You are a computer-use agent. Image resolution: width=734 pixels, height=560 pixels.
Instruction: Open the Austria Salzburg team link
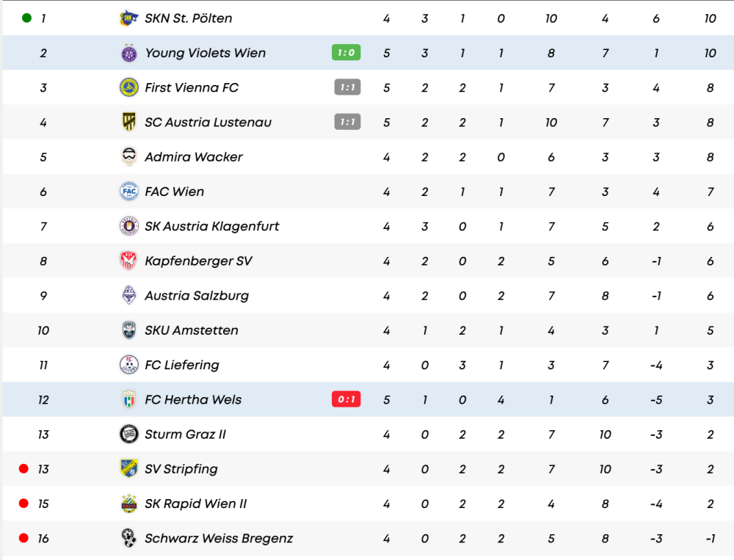(x=196, y=296)
